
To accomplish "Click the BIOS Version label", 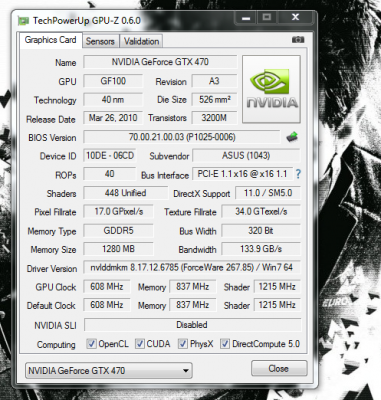I will coord(52,138).
